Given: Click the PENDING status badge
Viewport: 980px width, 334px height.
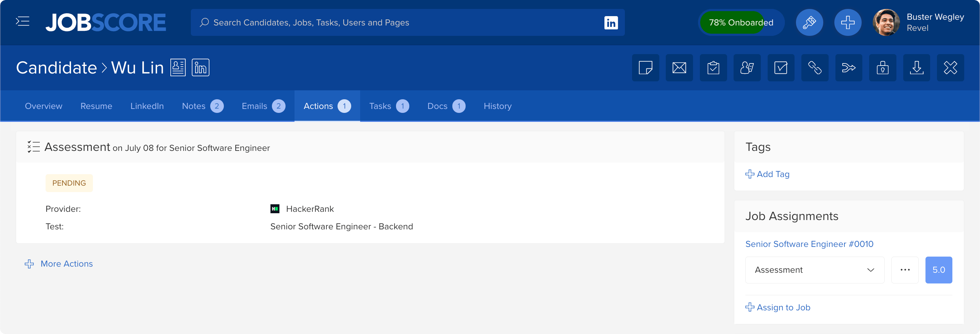Looking at the screenshot, I should 69,183.
